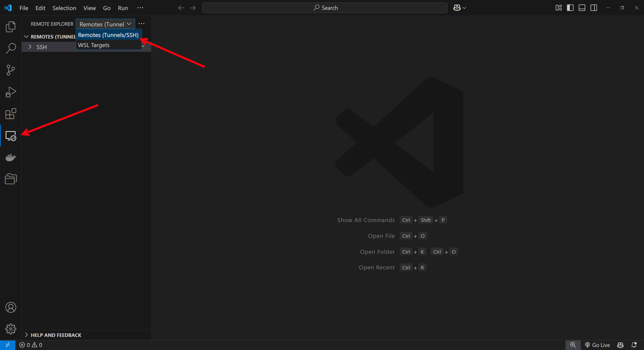
Task: Expand the Help and Feedback section
Action: (x=56, y=335)
